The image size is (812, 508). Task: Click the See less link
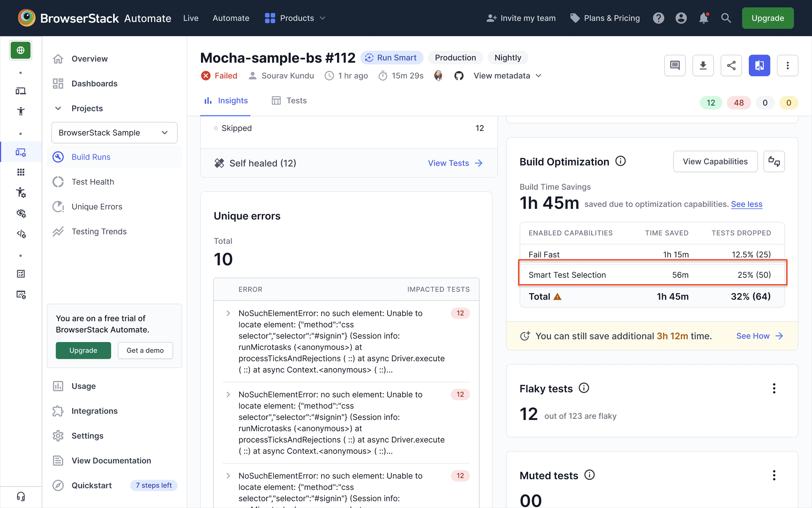[747, 204]
